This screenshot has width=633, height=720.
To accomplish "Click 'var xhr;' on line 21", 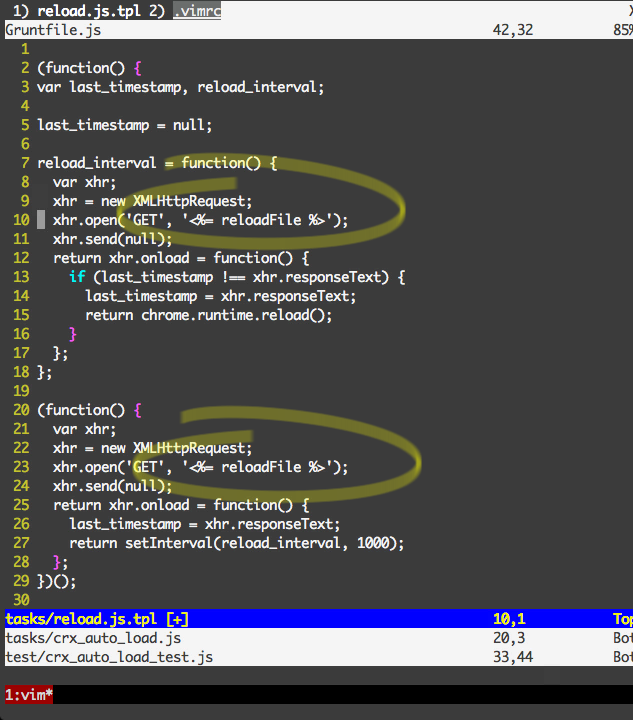I will point(84,429).
